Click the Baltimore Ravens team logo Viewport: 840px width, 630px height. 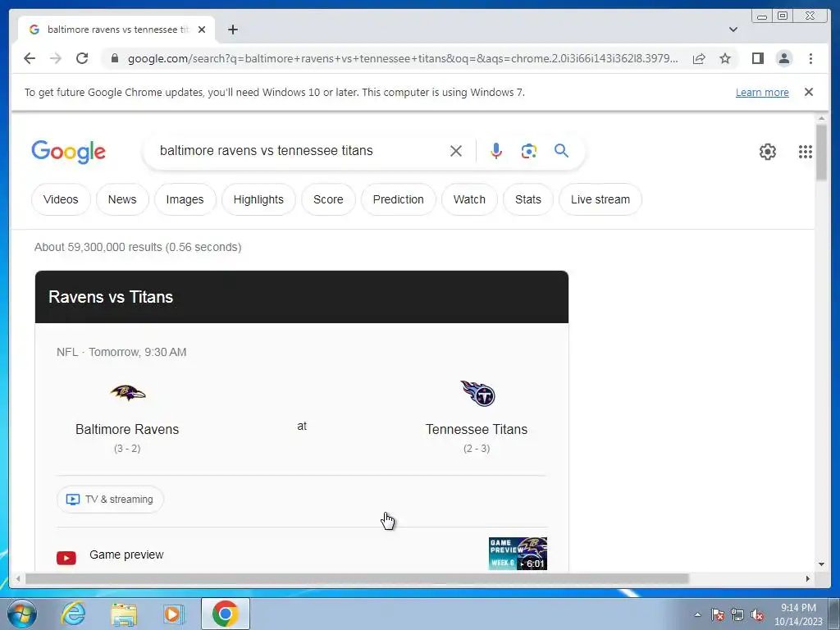pyautogui.click(x=127, y=394)
